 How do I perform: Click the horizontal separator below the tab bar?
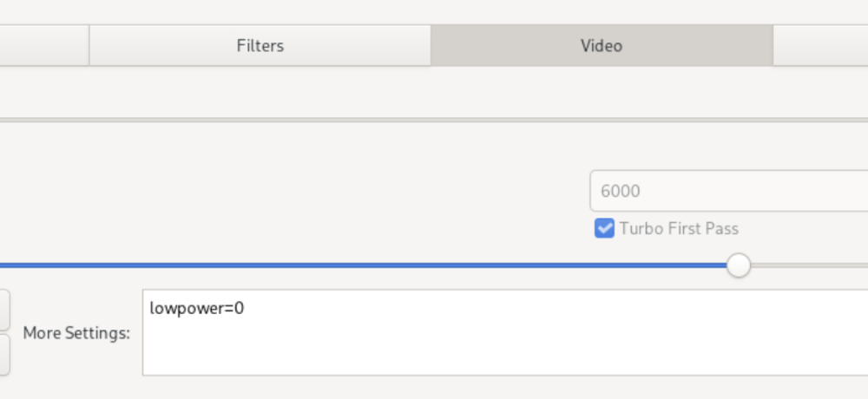(x=434, y=120)
